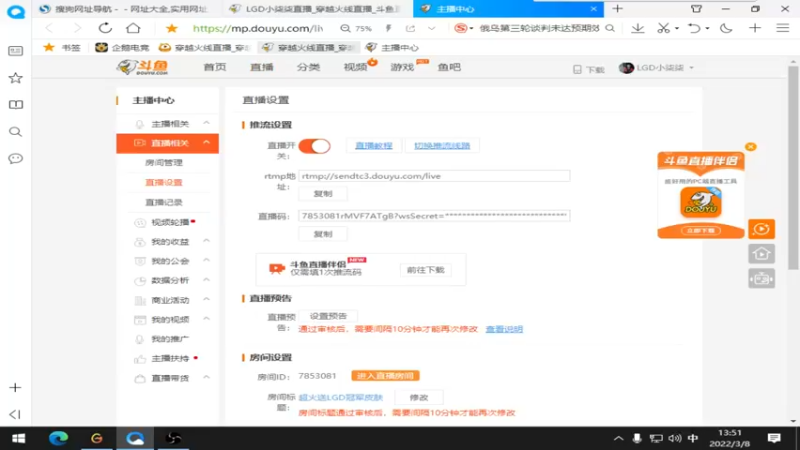Open the 直播教程 tutorial link
This screenshot has width=800, height=450.
pos(373,145)
